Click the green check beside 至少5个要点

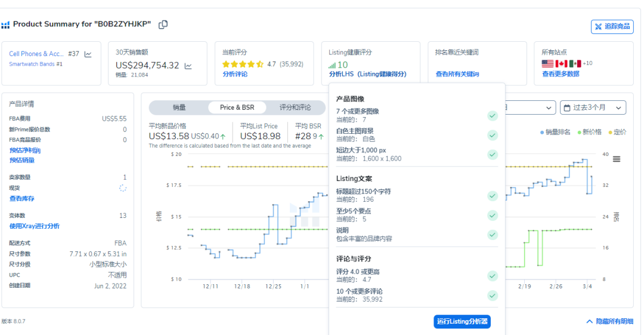point(493,215)
